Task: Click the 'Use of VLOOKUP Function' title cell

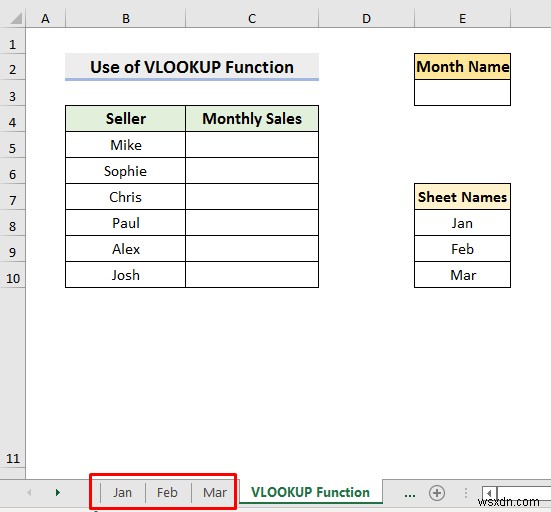Action: (192, 67)
